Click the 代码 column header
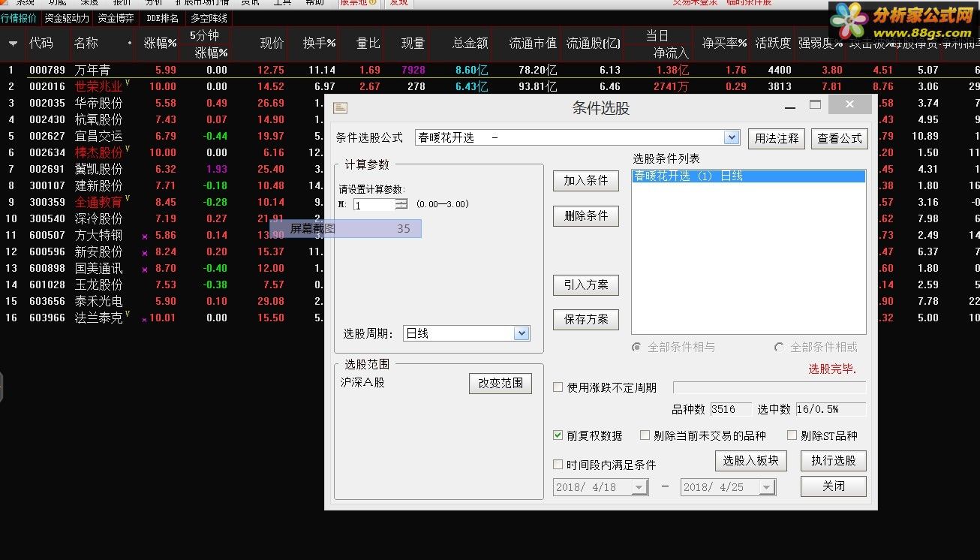 tap(41, 44)
